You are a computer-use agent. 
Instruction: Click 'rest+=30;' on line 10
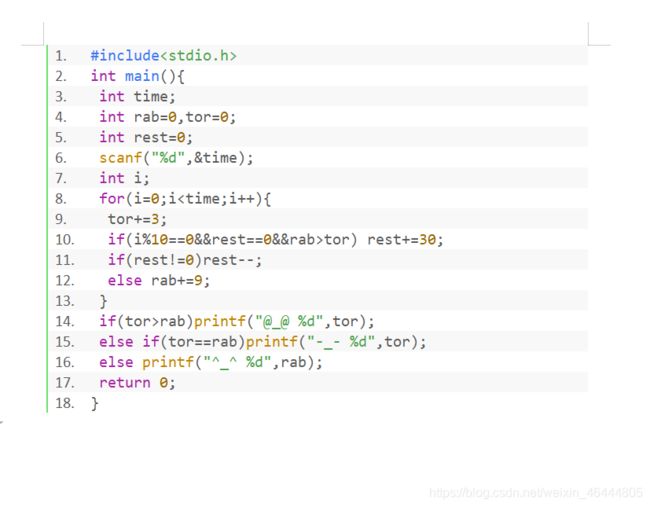405,240
